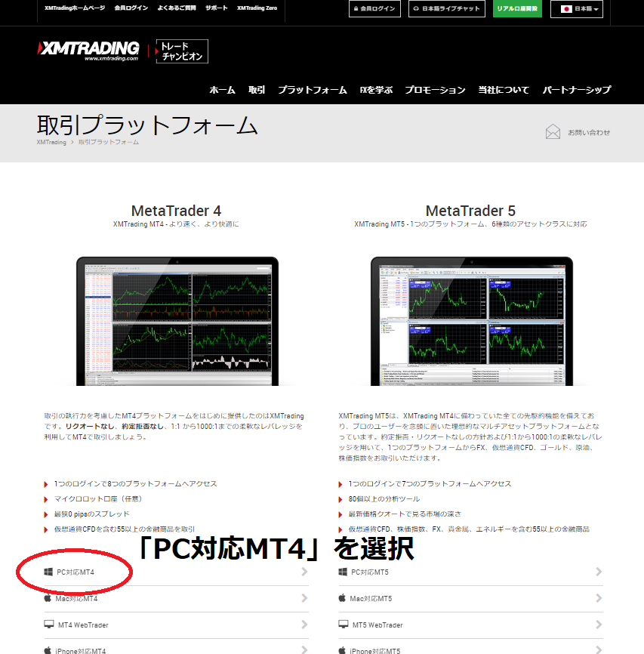Click the MetaTrader 5 laptop image

point(472,321)
